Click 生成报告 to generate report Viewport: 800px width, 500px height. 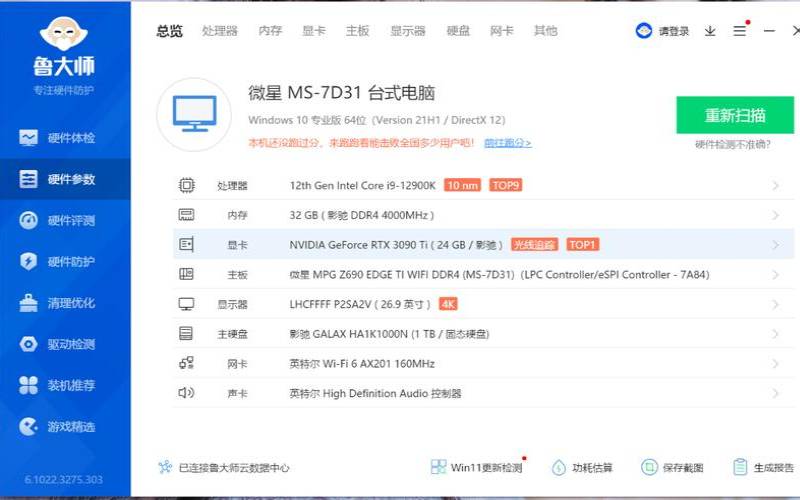click(763, 467)
